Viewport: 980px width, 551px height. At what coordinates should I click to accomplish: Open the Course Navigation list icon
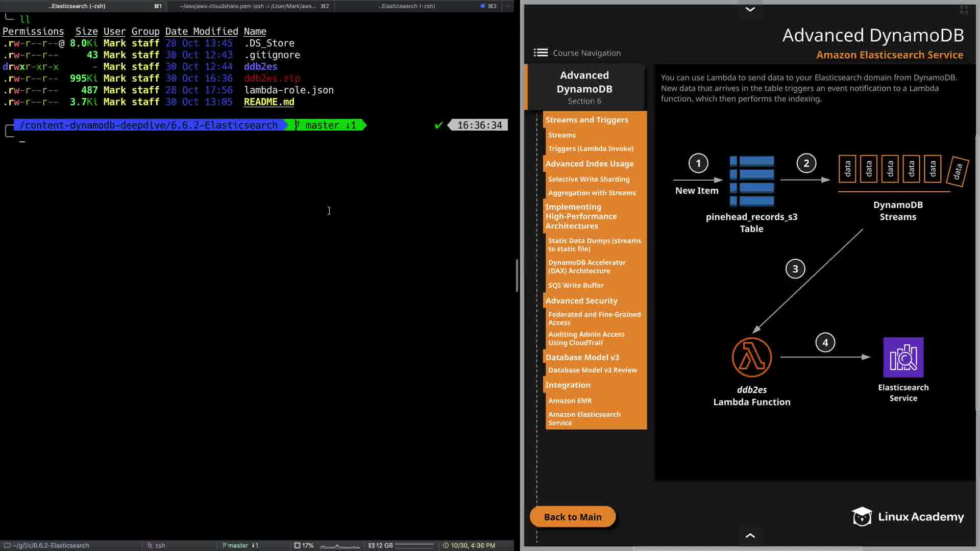coord(541,53)
